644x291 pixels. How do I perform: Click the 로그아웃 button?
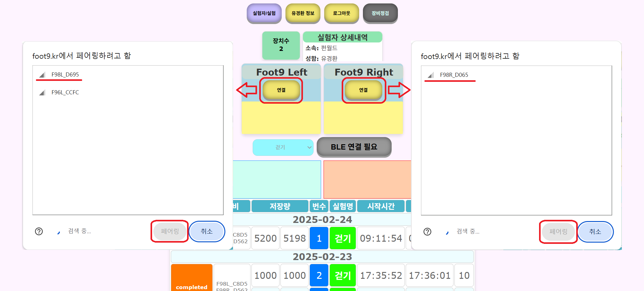(341, 13)
